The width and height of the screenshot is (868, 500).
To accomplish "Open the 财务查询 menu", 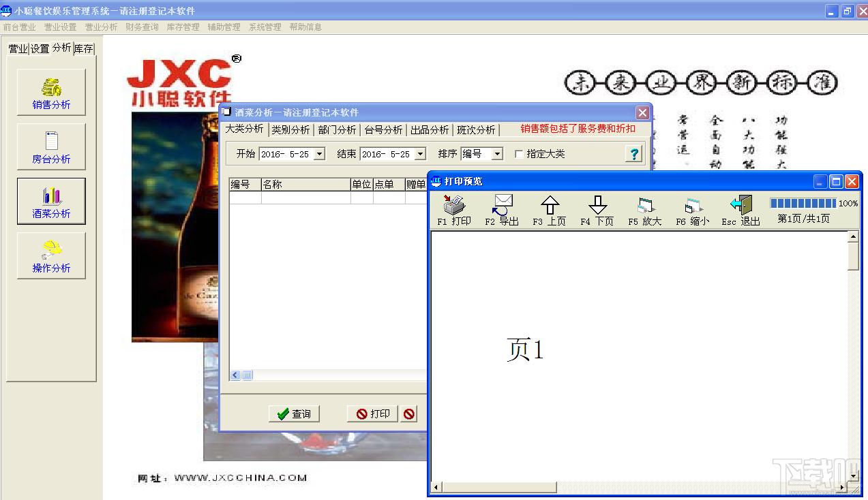I will point(142,27).
